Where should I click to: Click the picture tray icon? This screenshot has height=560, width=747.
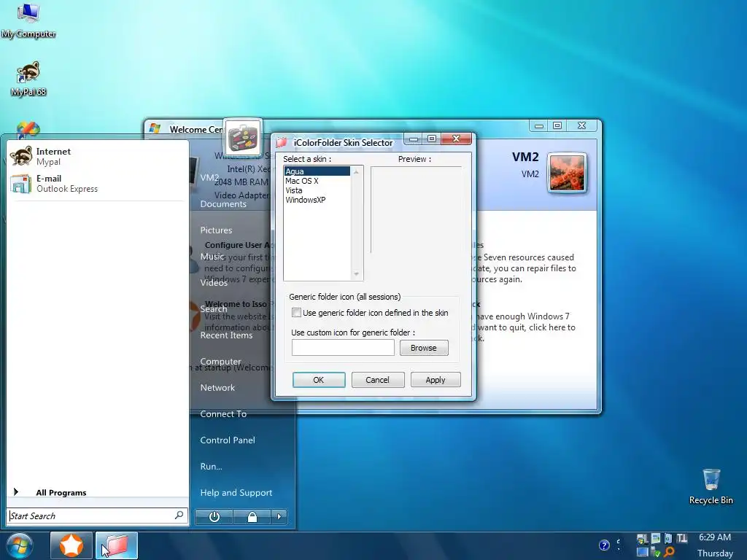tap(656, 538)
